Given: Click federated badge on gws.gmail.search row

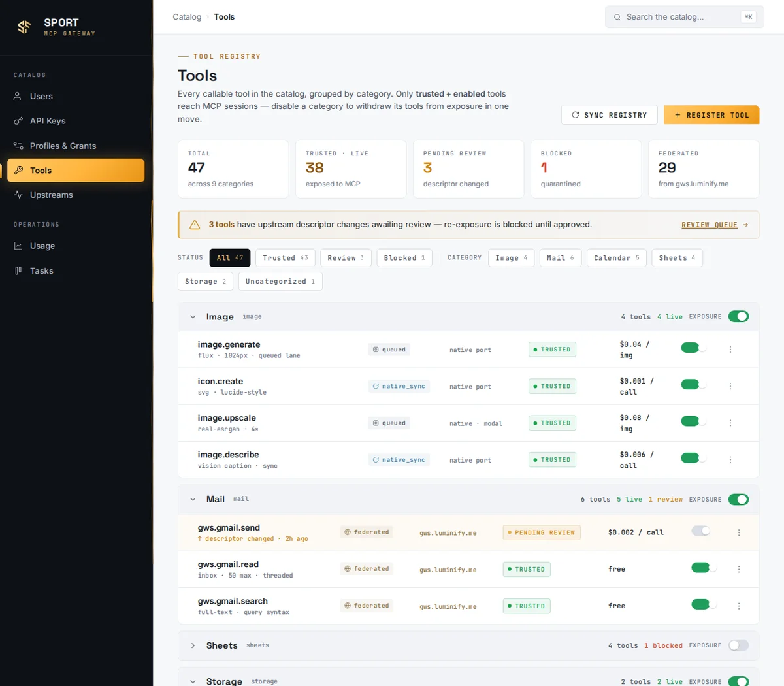Looking at the screenshot, I should 367,605.
